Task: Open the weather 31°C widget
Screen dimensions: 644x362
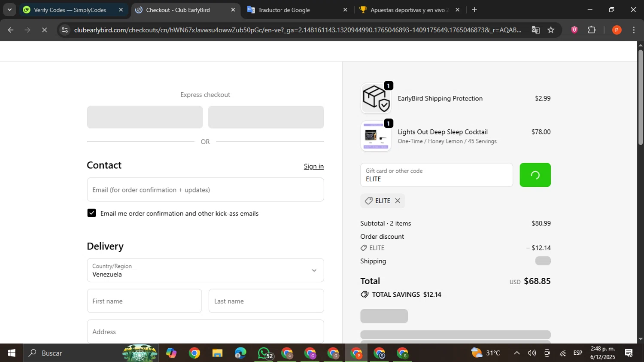Action: (x=486, y=353)
